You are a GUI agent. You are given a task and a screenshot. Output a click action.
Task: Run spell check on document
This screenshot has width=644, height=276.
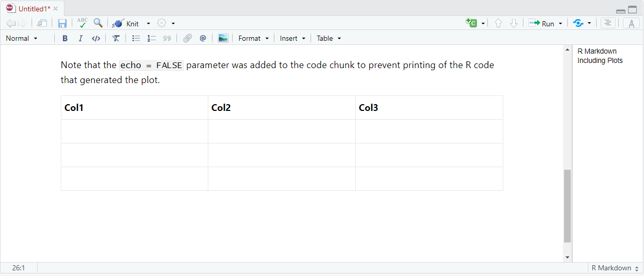82,23
